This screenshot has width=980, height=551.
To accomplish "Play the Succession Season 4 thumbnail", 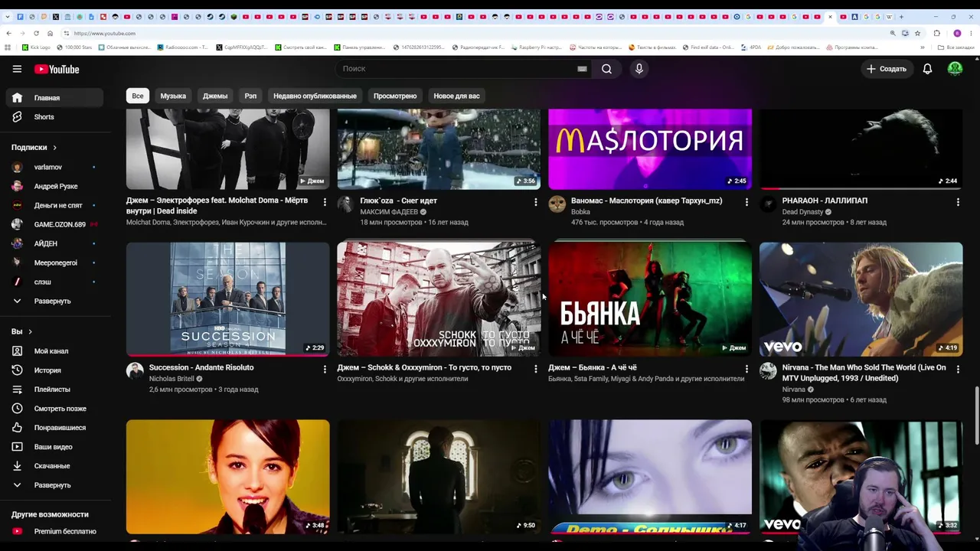I will coord(228,299).
